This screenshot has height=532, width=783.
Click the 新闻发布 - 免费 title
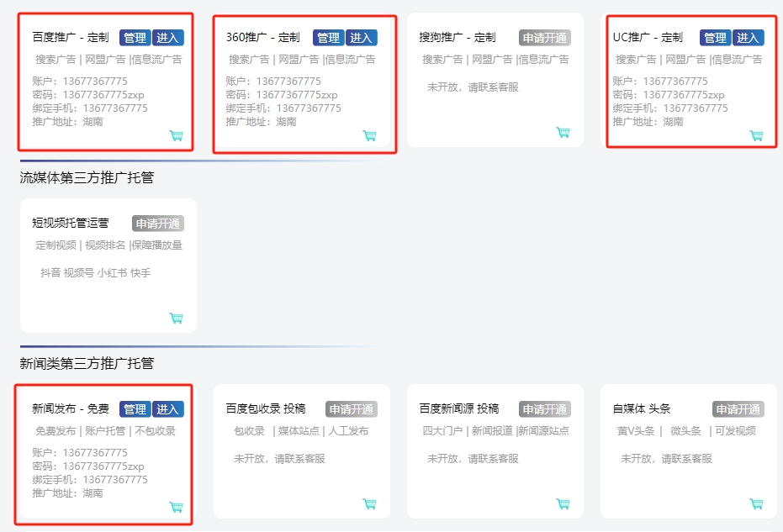click(71, 408)
